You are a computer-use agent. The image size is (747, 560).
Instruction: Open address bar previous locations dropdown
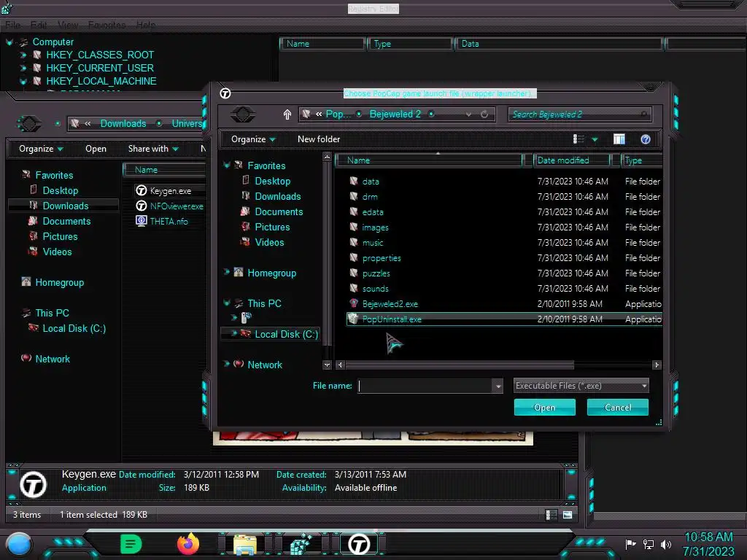pyautogui.click(x=468, y=114)
